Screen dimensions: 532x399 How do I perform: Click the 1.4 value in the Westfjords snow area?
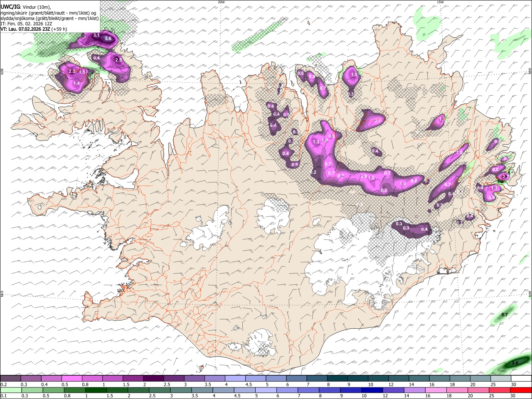pos(76,84)
